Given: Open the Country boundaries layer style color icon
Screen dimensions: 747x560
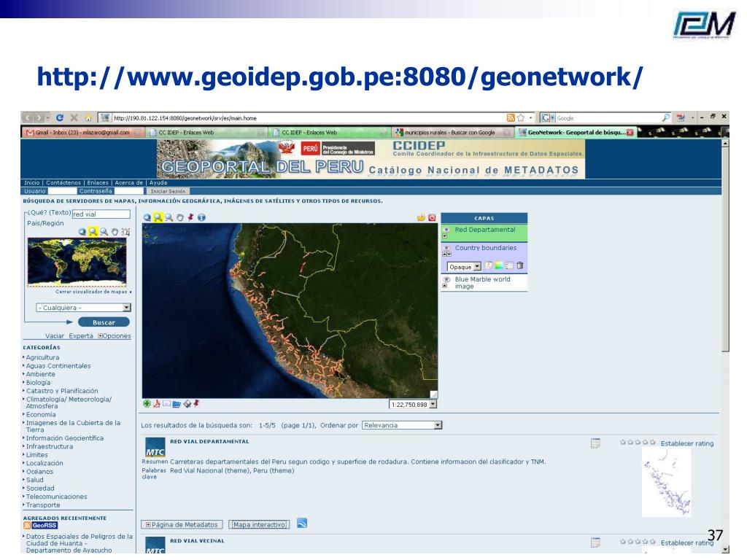Looking at the screenshot, I should click(x=499, y=265).
